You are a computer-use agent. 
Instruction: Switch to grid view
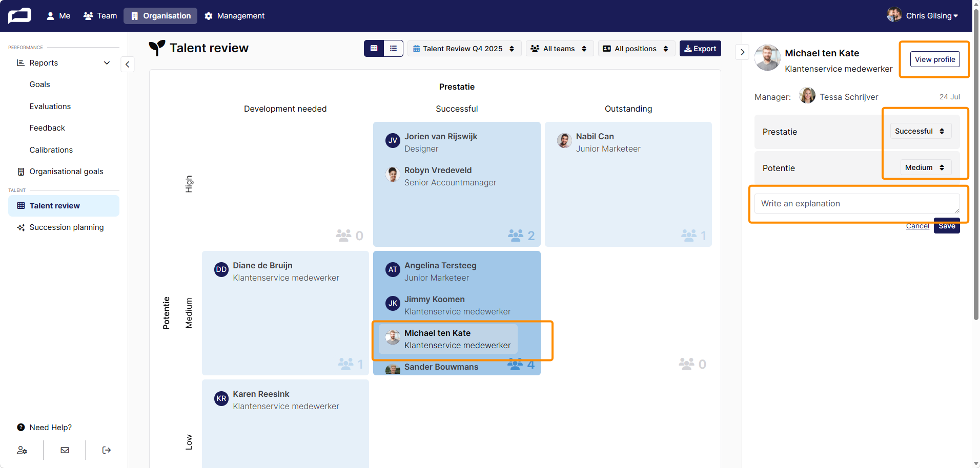[374, 49]
